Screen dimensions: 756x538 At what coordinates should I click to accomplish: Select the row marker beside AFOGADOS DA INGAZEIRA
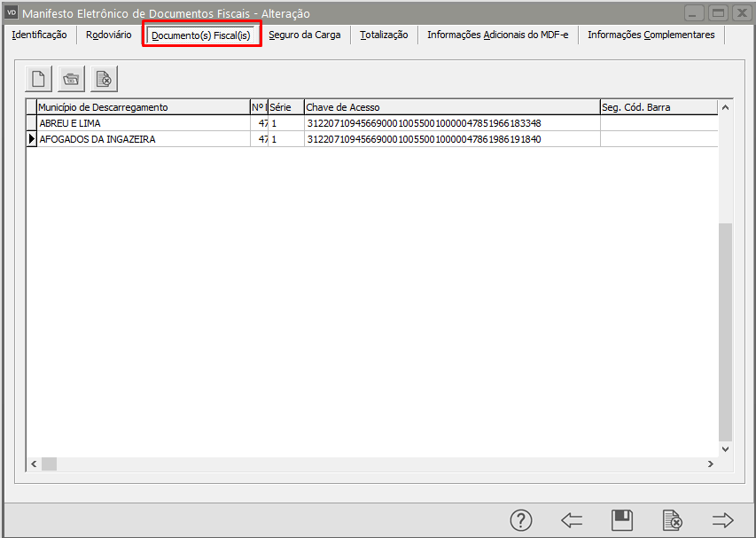click(x=32, y=139)
